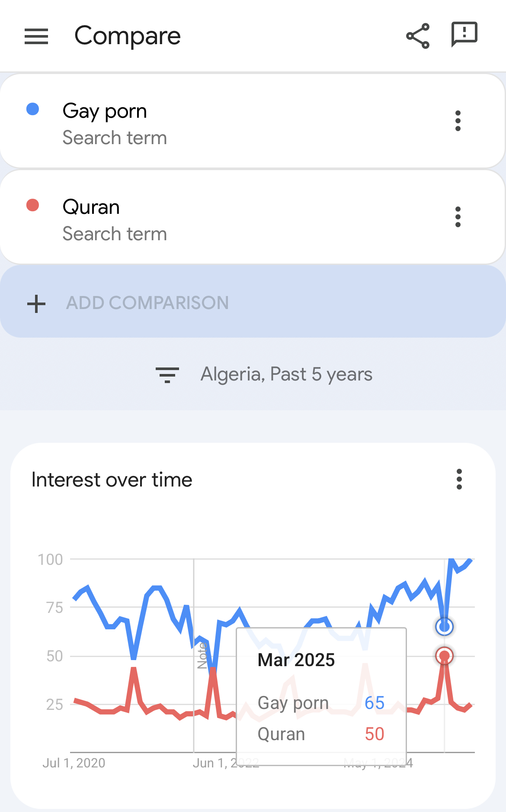
Task: Open options for Gay porn search term
Action: point(458,121)
